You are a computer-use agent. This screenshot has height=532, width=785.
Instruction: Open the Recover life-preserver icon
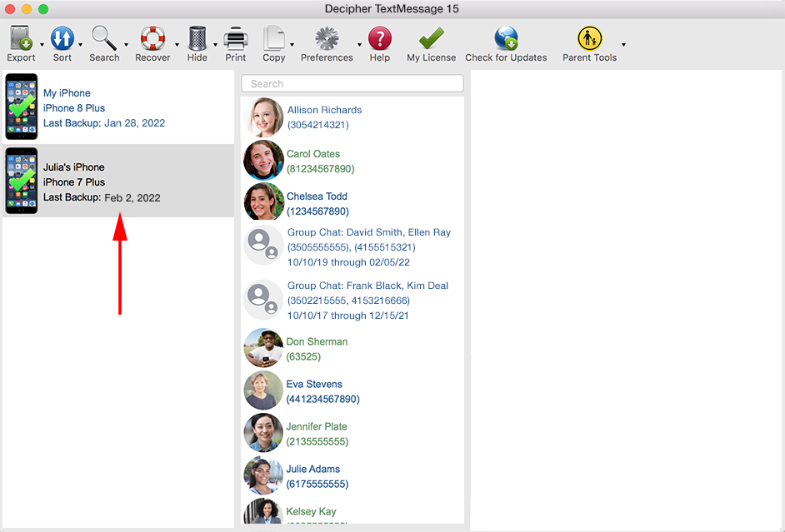pos(152,38)
